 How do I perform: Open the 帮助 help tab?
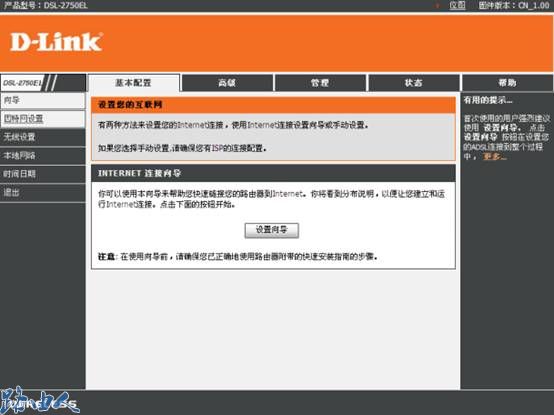pos(508,83)
